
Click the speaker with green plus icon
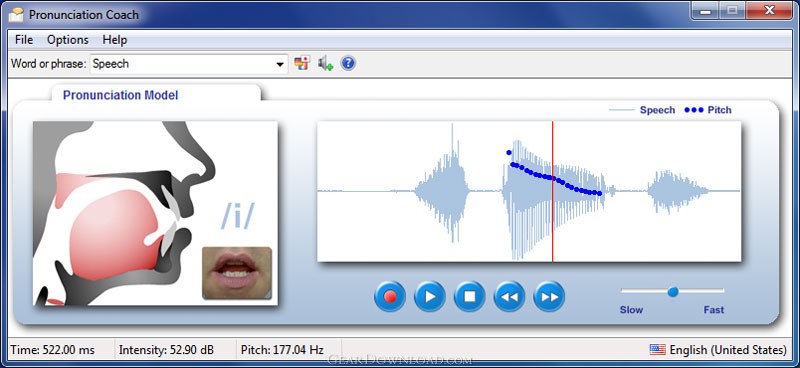(325, 63)
